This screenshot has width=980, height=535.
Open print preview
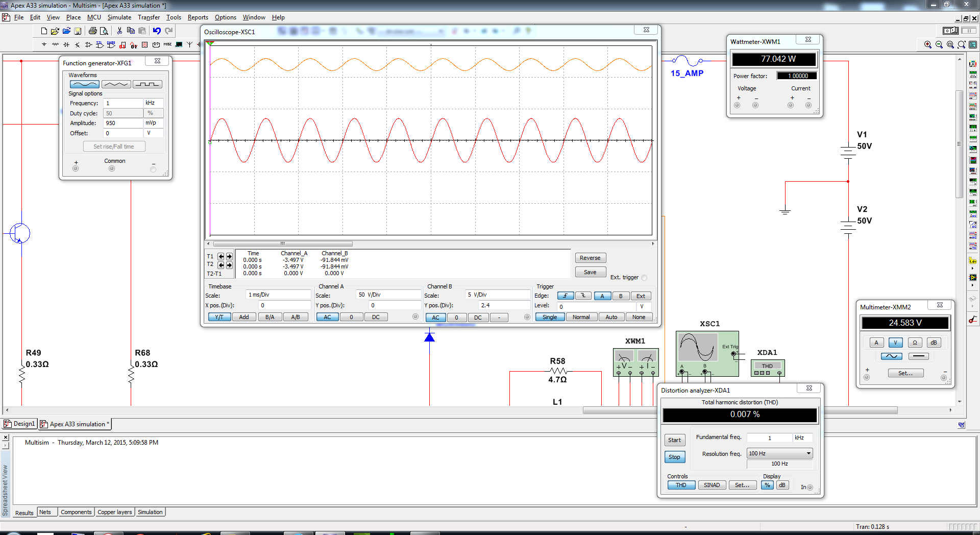point(104,31)
